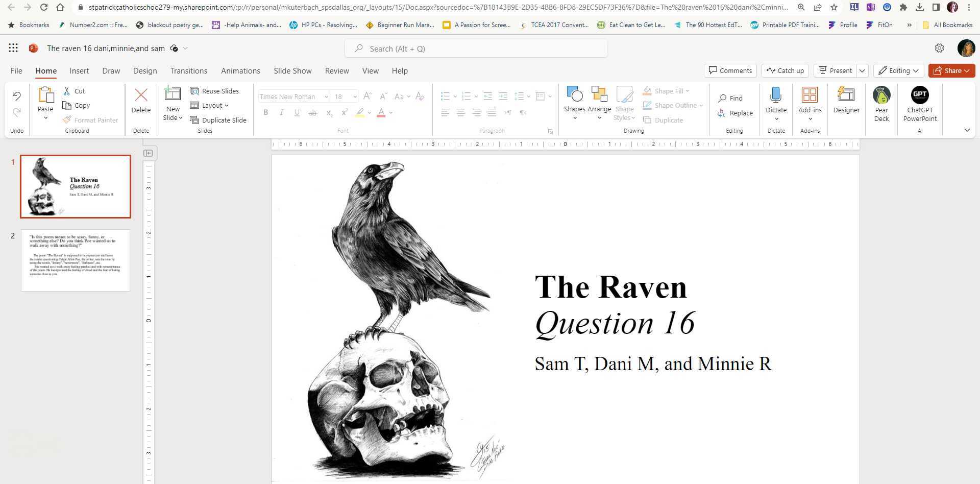Click the Cut scissors icon

point(67,91)
